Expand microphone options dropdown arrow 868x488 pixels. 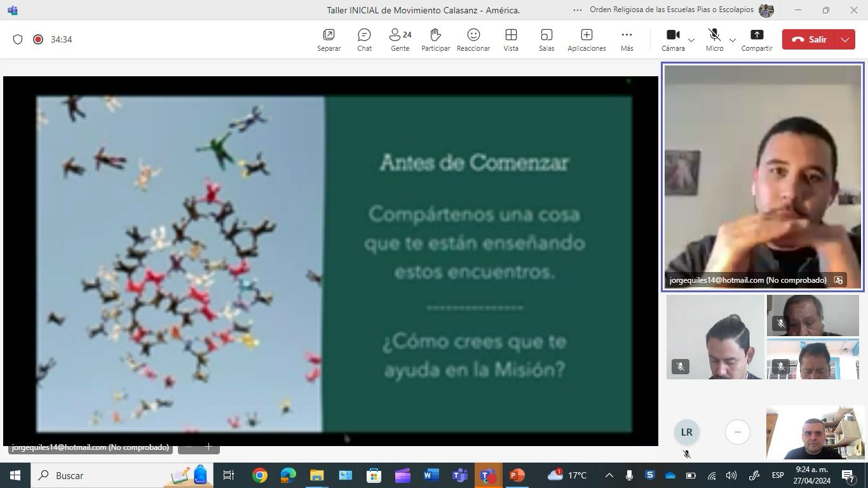click(x=732, y=40)
